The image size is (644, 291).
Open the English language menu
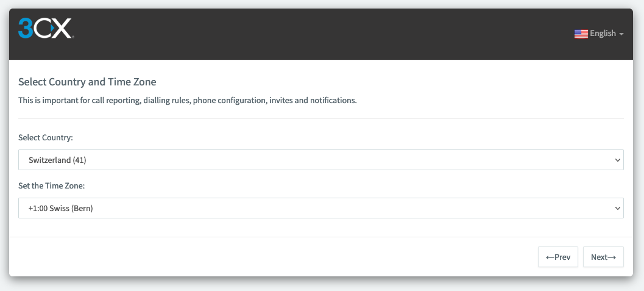point(599,34)
